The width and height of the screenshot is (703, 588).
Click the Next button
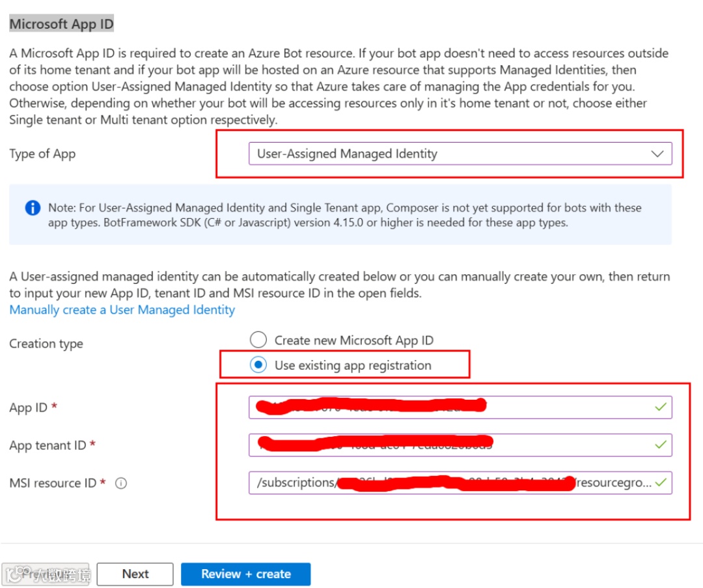point(135,574)
